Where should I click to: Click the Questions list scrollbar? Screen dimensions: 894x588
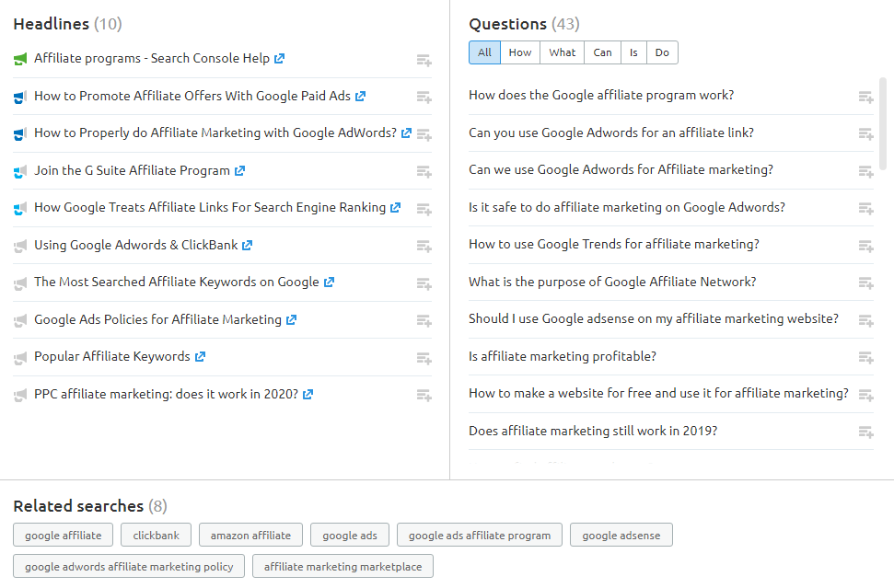click(x=883, y=120)
